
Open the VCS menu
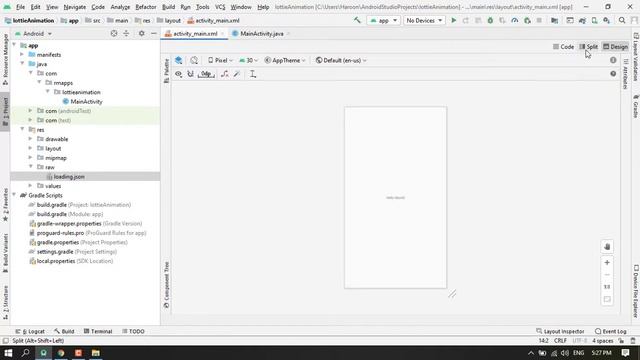[x=220, y=7]
